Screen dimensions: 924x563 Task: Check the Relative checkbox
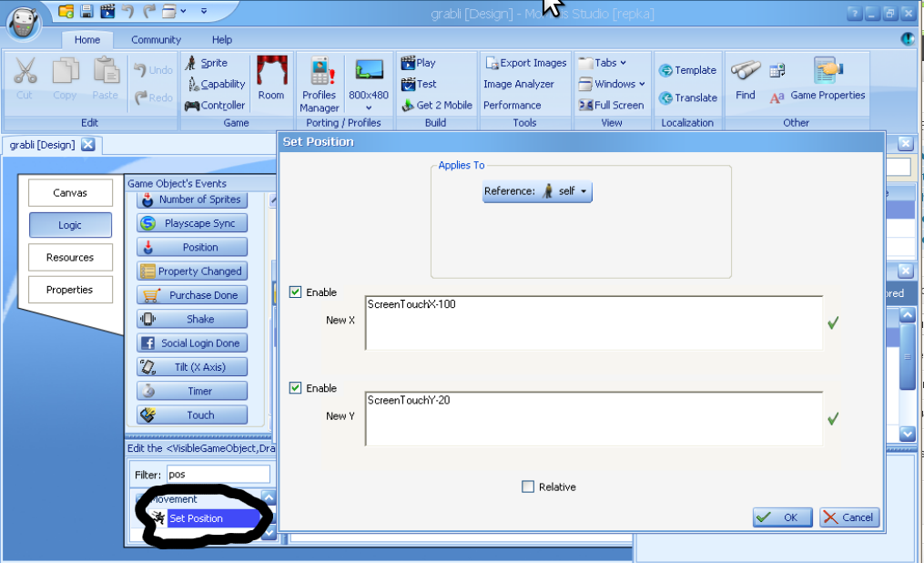pyautogui.click(x=528, y=486)
